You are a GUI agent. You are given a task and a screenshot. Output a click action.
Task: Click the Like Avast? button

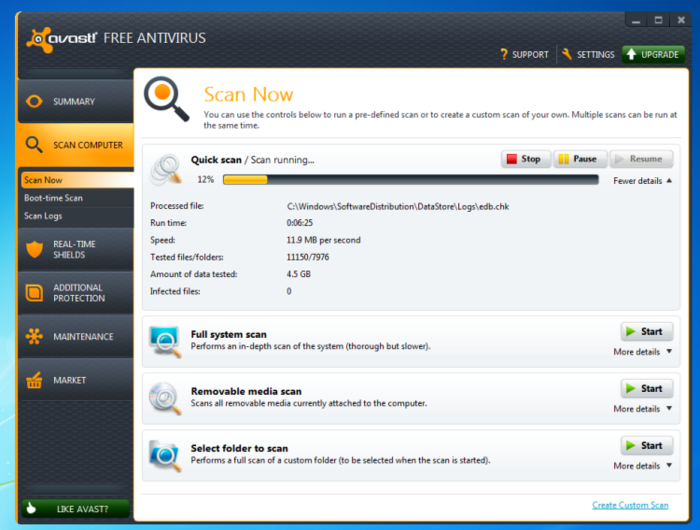coord(75,509)
